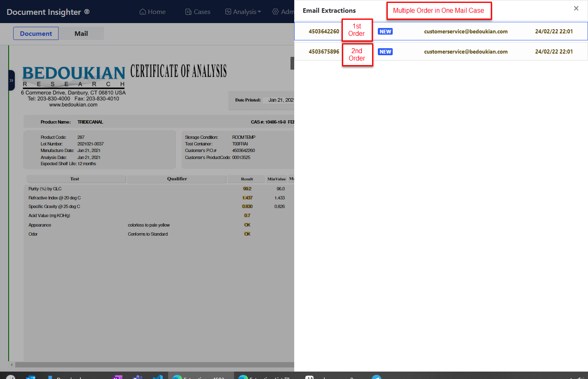Viewport: 588px width, 379px height.
Task: Select extraction row 4503675896
Action: [324, 52]
